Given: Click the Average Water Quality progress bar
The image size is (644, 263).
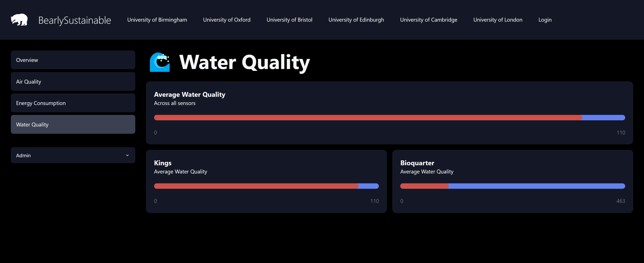Looking at the screenshot, I should coord(389,118).
